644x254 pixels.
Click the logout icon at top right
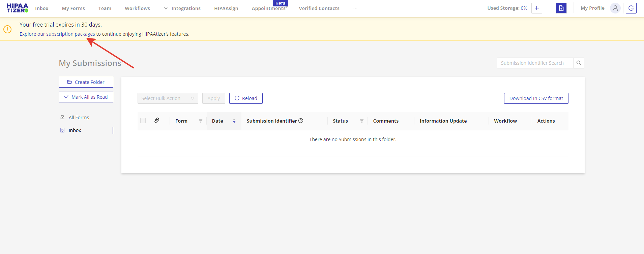click(x=631, y=8)
